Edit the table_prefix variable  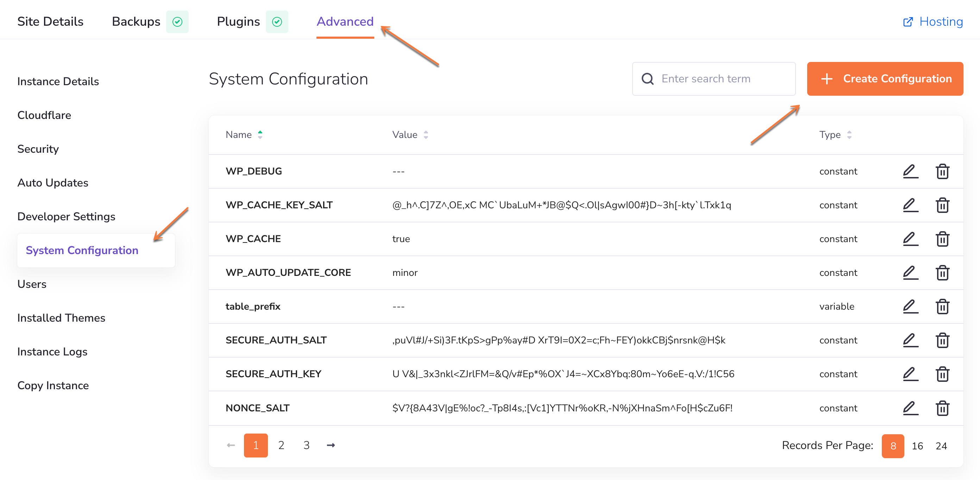(910, 306)
